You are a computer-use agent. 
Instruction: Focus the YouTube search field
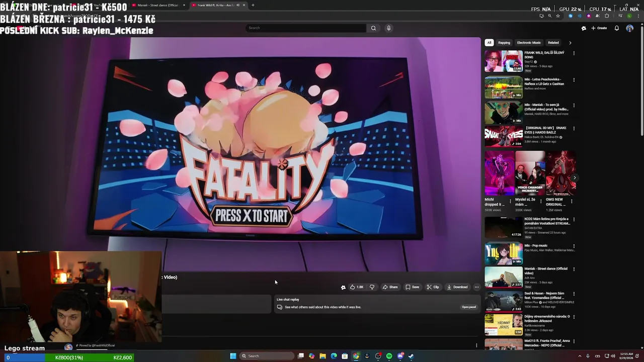pos(306,28)
